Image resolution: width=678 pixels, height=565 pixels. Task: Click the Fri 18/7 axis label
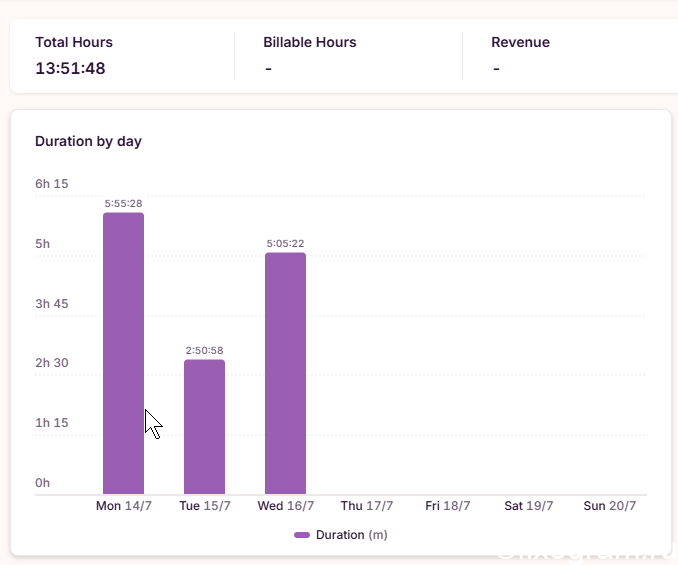point(448,506)
